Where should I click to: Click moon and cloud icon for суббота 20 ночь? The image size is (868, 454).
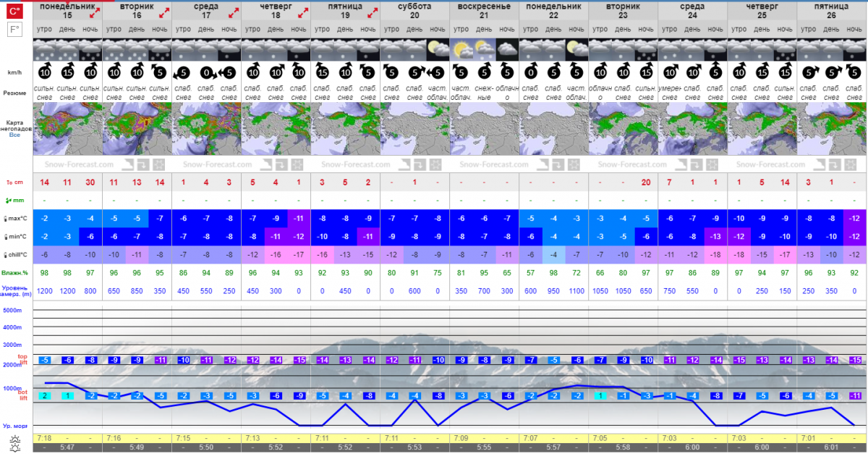click(438, 49)
